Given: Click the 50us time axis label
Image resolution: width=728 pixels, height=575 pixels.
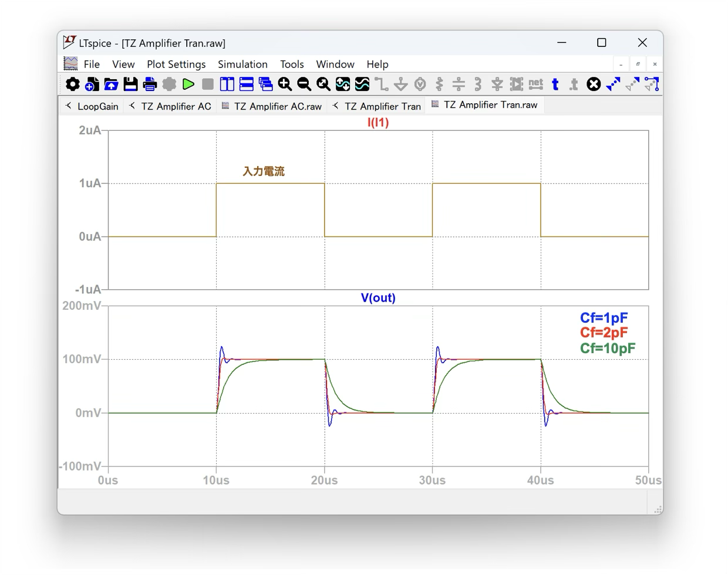Looking at the screenshot, I should tap(648, 481).
